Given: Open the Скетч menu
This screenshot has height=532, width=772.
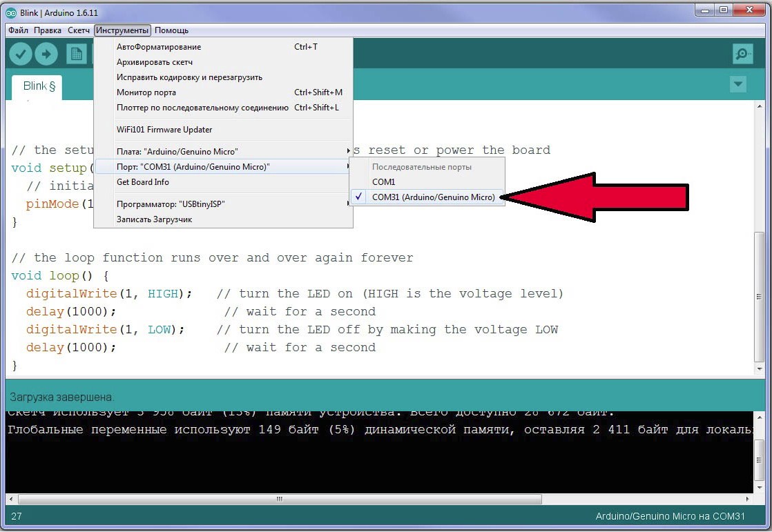Looking at the screenshot, I should pos(79,30).
